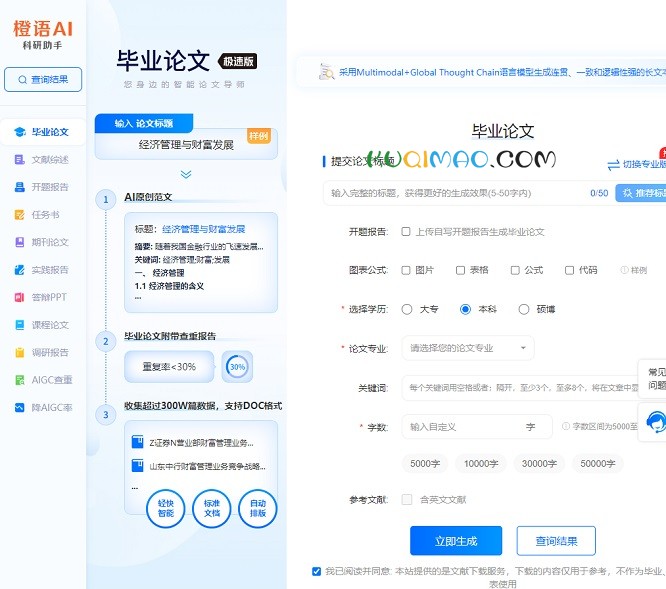Click the Z证券N营业部 document icon
Viewport: 666px width, 589px height.
click(x=137, y=442)
